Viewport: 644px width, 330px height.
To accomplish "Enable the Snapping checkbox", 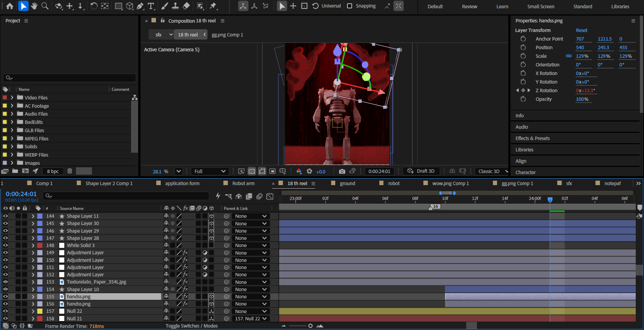I will click(x=350, y=6).
